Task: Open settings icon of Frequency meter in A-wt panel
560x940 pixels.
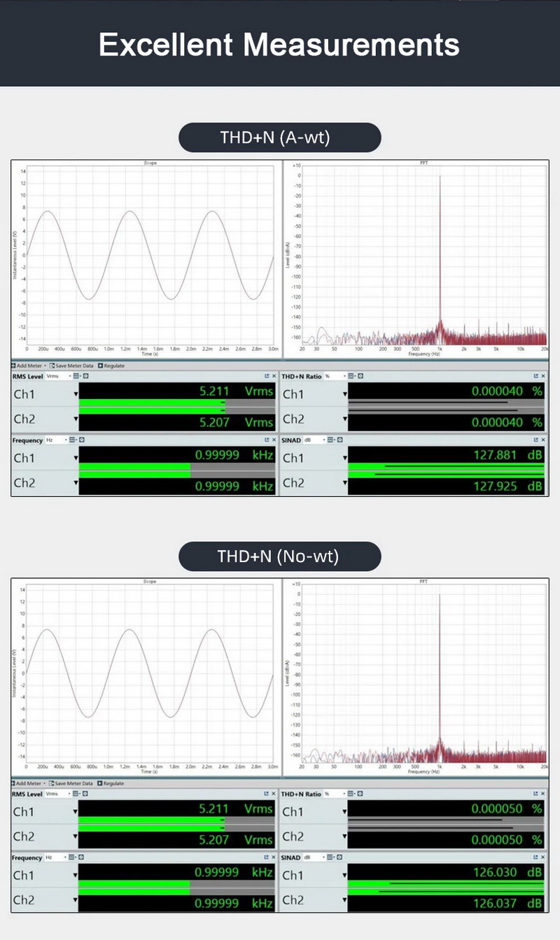Action: click(x=81, y=440)
